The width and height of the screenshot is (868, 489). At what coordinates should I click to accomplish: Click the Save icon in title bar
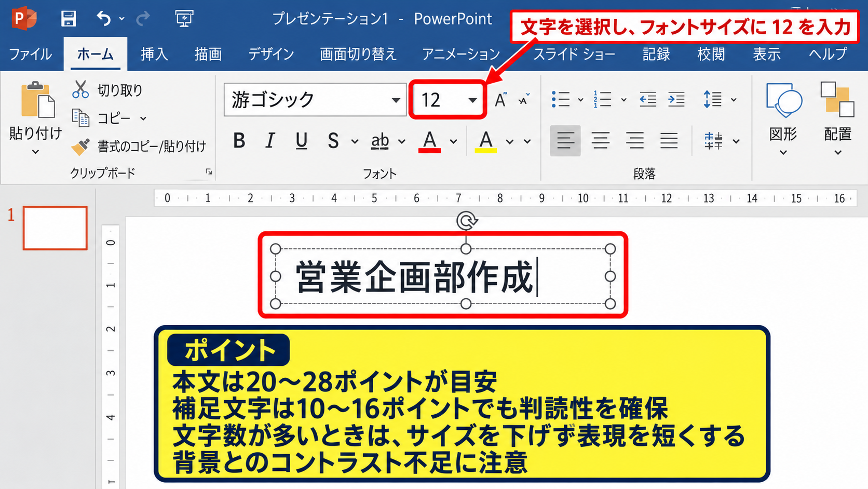pyautogui.click(x=69, y=19)
